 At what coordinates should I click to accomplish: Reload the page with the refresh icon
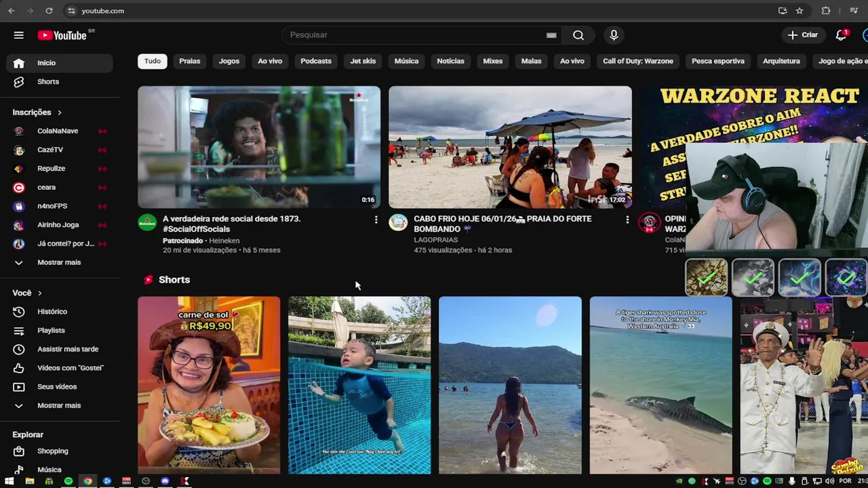tap(49, 11)
